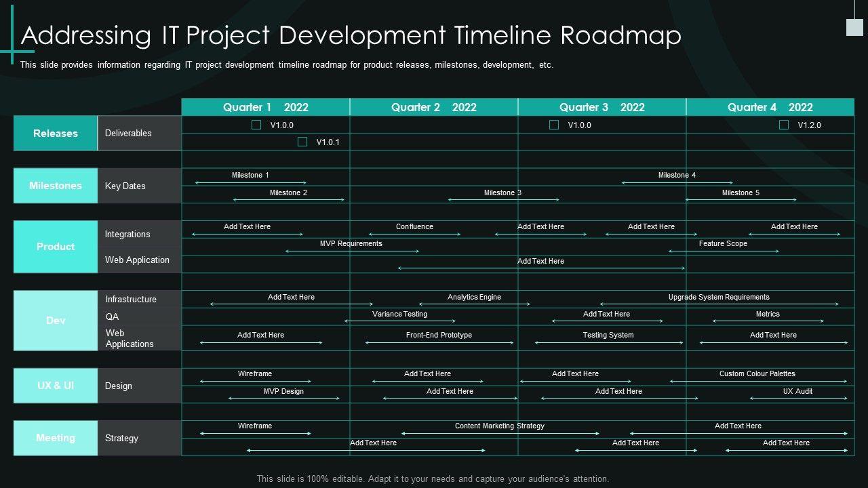Select the Feature Scope timeline item
Screen dimensions: 868x488
(723, 244)
